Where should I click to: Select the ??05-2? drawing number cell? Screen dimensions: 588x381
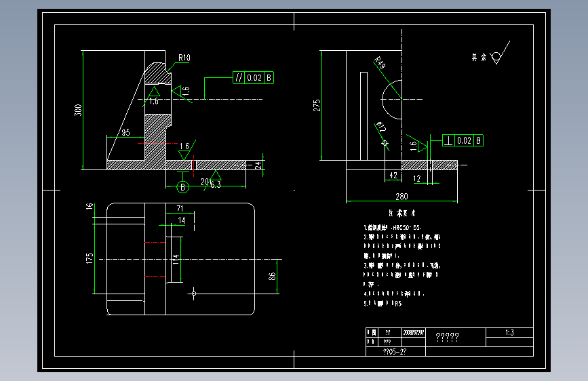tap(395, 351)
